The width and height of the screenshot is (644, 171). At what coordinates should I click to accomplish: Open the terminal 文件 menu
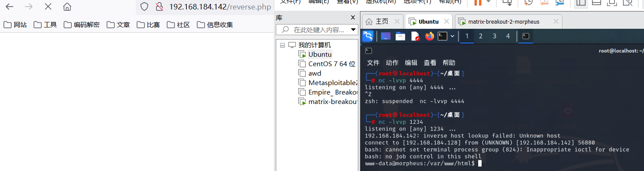point(373,63)
